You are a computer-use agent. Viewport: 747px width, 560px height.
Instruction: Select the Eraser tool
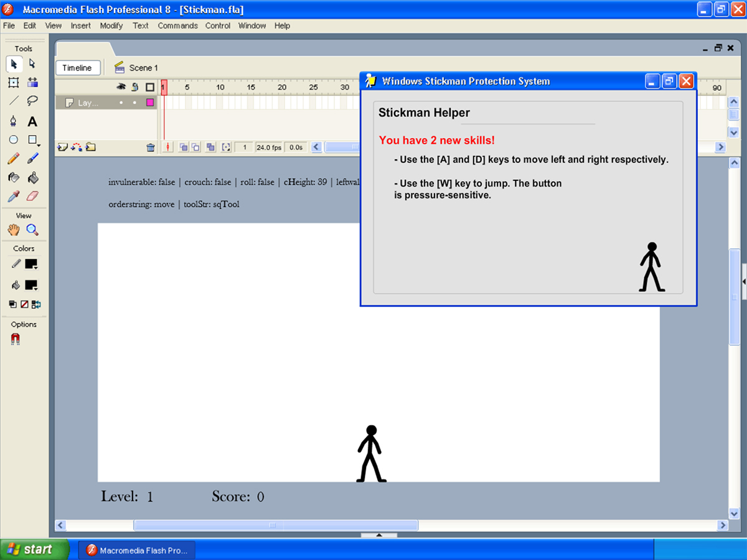pyautogui.click(x=32, y=197)
